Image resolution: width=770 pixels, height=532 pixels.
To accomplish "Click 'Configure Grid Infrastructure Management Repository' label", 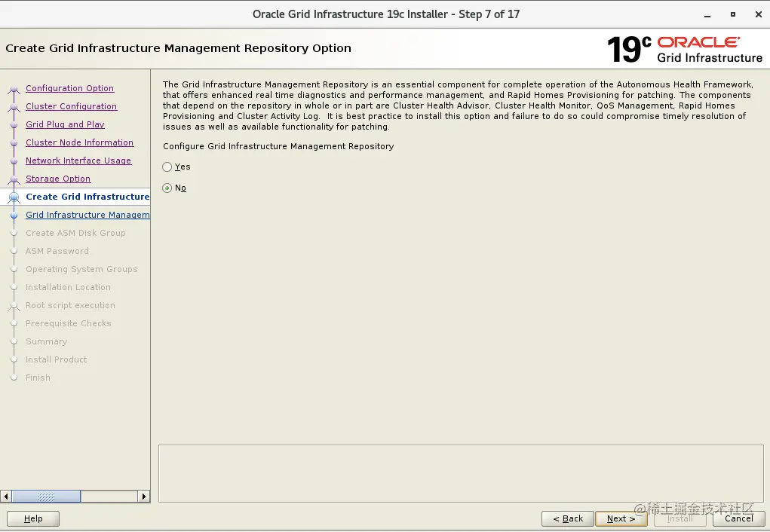I will click(x=278, y=146).
